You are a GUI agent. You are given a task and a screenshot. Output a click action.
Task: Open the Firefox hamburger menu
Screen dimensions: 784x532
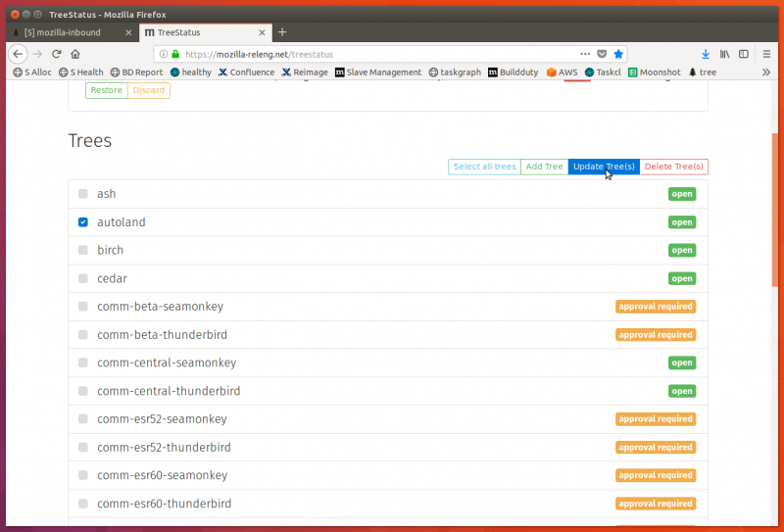pos(764,54)
